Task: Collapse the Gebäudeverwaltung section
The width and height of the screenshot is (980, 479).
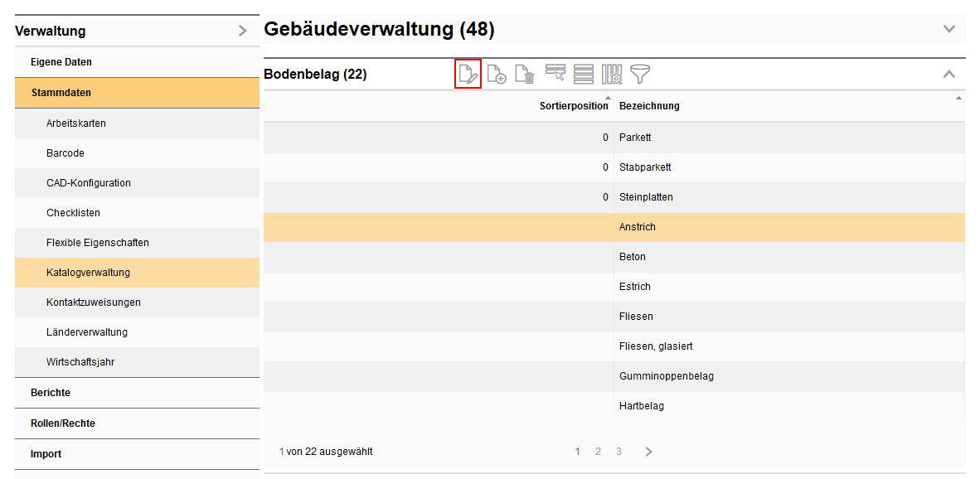Action: pyautogui.click(x=948, y=28)
